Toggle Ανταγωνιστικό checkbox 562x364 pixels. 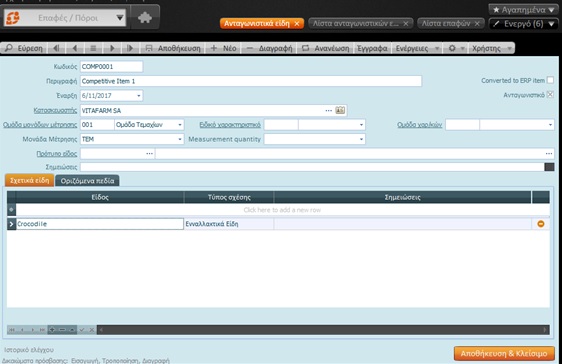(x=550, y=95)
